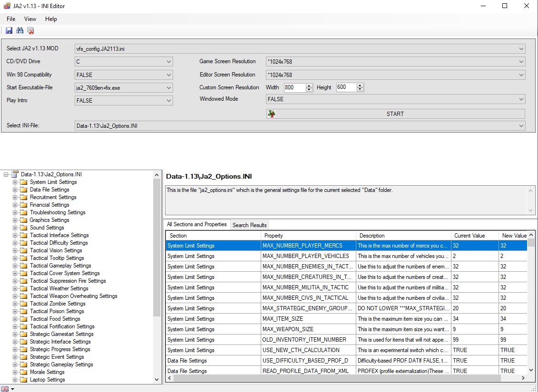The width and height of the screenshot is (538, 392).
Task: Expand the Tactical Weather Settings node
Action: tap(15, 288)
